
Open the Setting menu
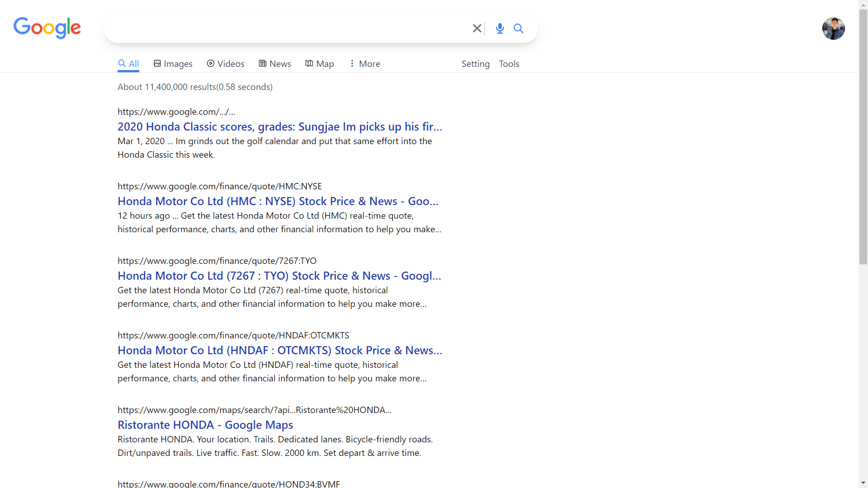[x=475, y=64]
